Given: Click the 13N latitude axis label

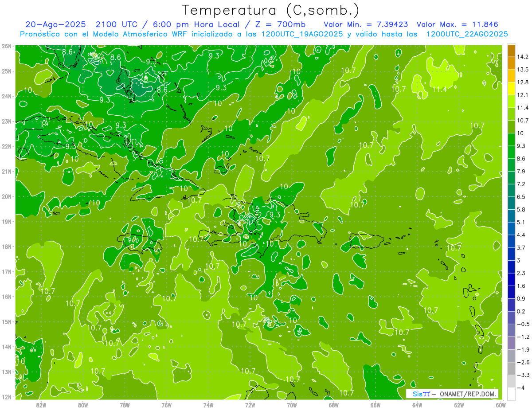Looking at the screenshot, I should tap(6, 372).
